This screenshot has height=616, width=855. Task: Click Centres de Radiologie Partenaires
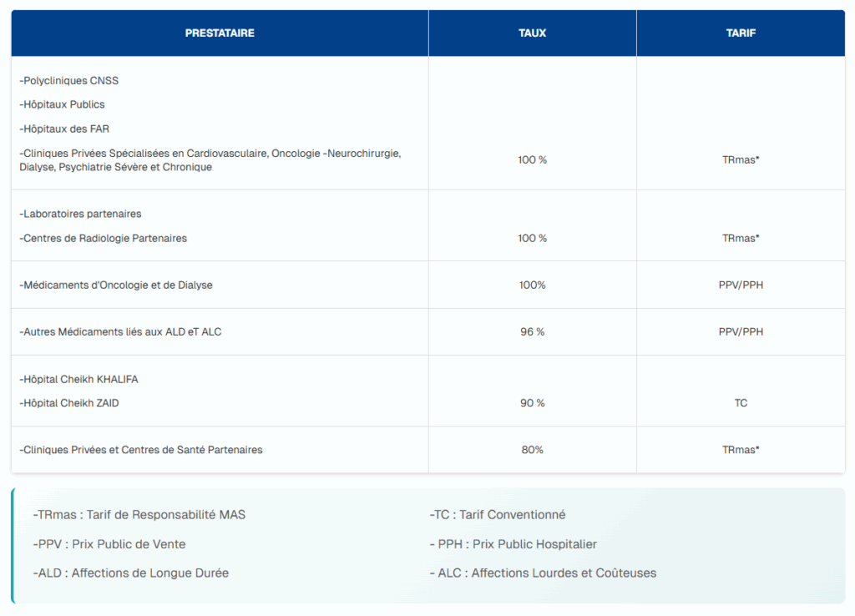(104, 239)
